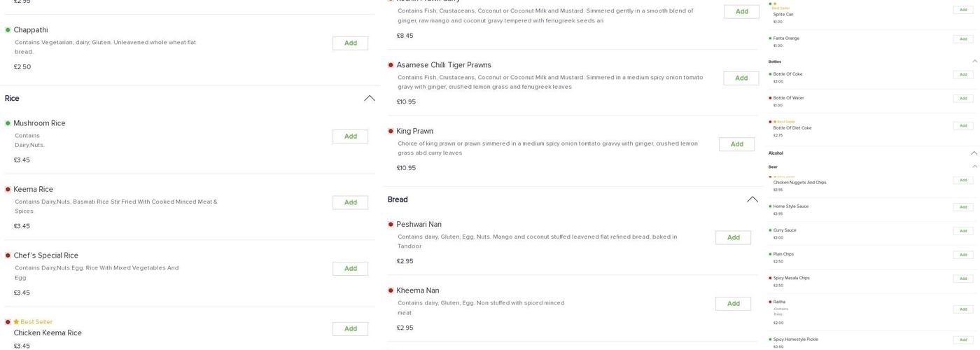Add Asamese Chilli Tiger Prawns to order
The width and height of the screenshot is (980, 350).
741,78
